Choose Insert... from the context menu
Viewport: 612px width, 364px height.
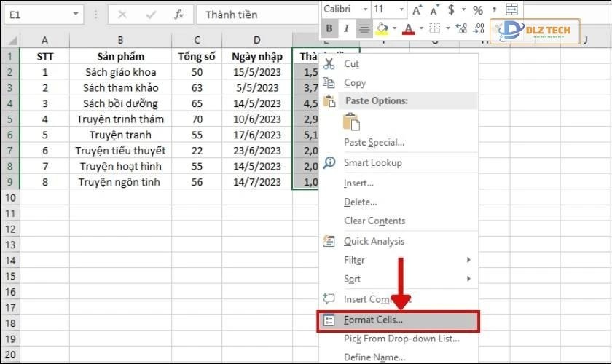click(398, 183)
